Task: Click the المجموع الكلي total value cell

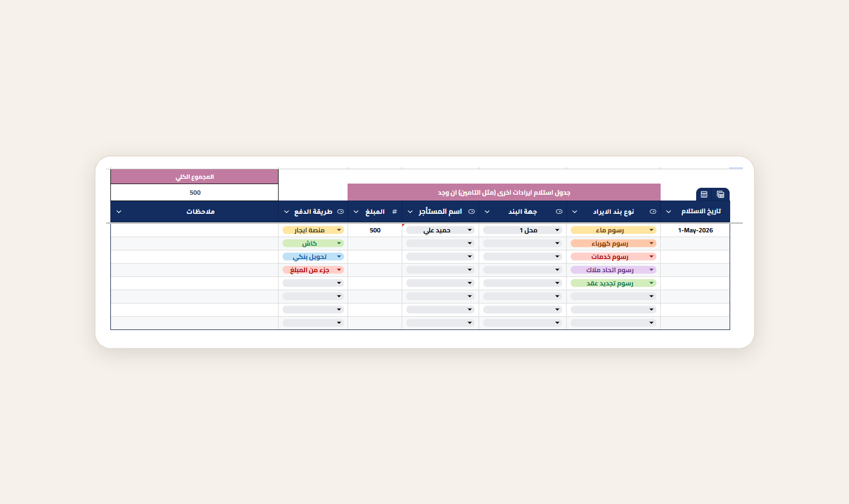Action: (x=195, y=193)
